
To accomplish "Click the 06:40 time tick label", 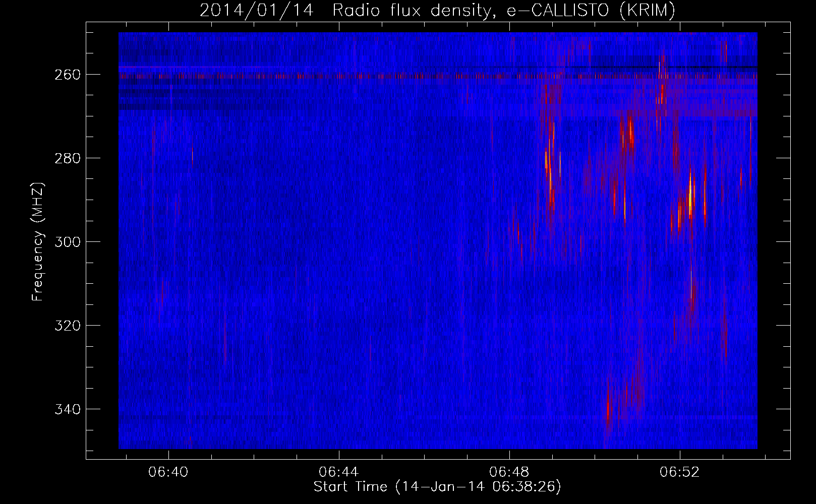I will 168,472.
